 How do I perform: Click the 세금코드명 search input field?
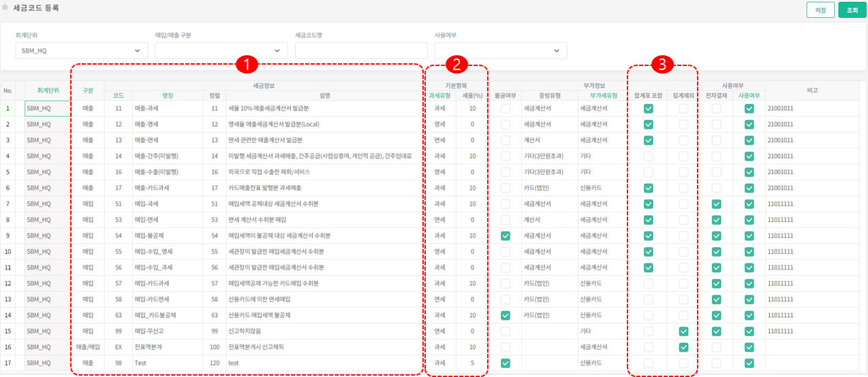(x=360, y=50)
